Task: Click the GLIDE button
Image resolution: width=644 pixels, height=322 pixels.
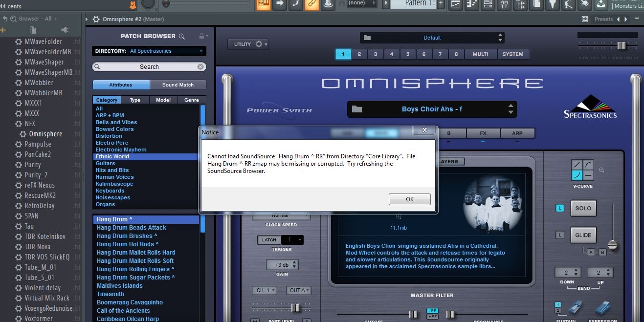Action: pos(583,235)
